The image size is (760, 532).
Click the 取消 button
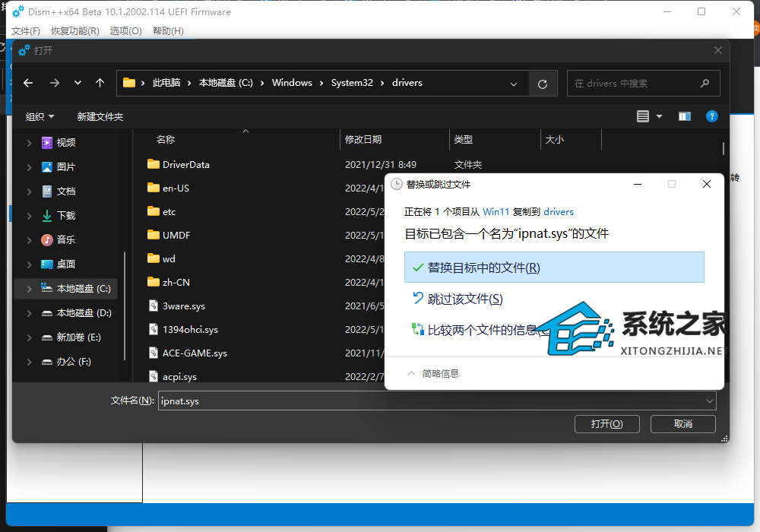pos(682,423)
